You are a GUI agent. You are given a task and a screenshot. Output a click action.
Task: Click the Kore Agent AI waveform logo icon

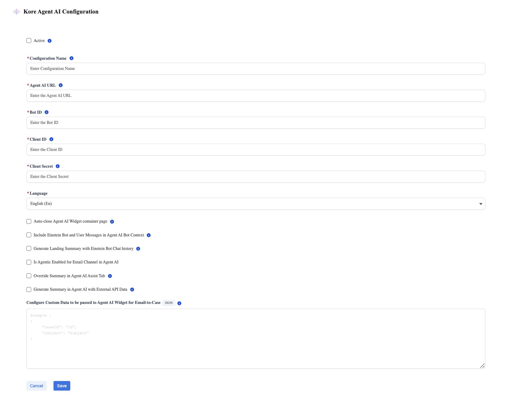[x=17, y=12]
